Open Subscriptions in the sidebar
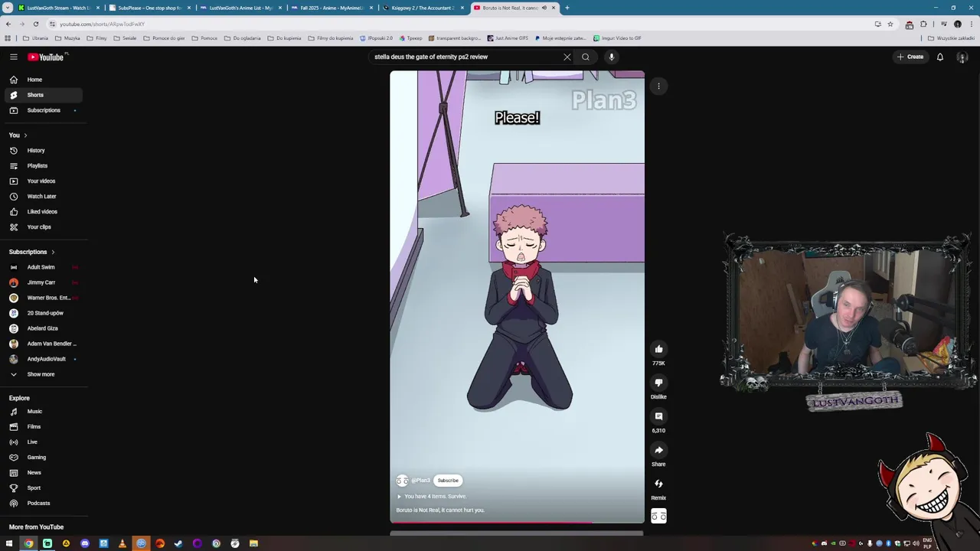 43,110
